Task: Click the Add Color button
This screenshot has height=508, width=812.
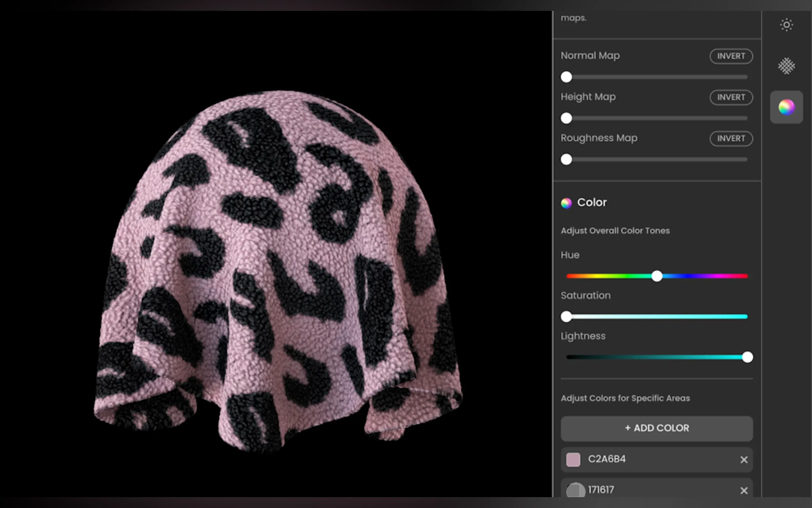Action: click(657, 428)
